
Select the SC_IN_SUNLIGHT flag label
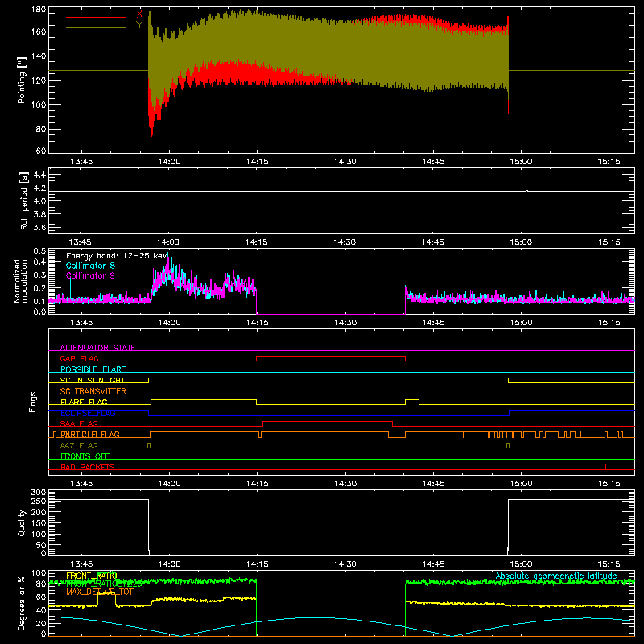93,380
